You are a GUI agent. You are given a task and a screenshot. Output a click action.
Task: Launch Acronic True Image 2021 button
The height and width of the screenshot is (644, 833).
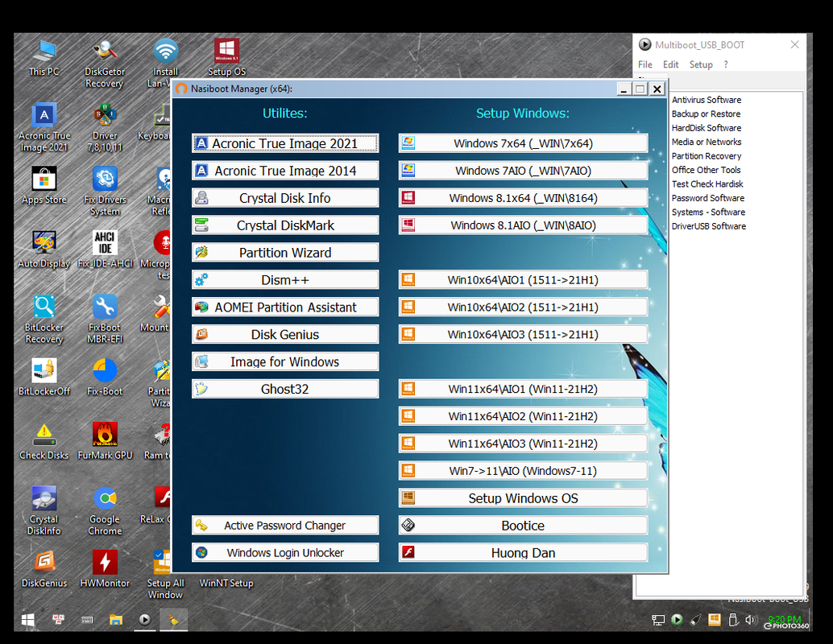tap(285, 143)
